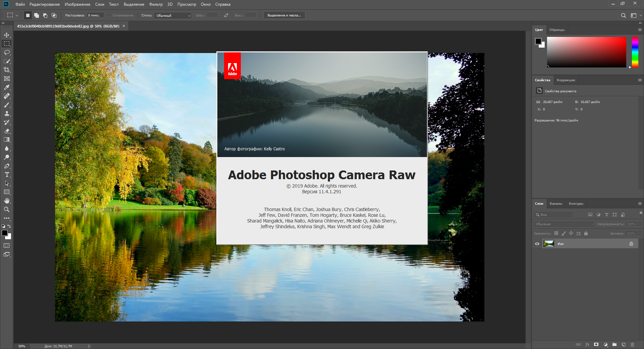Screen dimensions: 644x349
Task: Switch to the Образцы tab
Action: pyautogui.click(x=557, y=30)
